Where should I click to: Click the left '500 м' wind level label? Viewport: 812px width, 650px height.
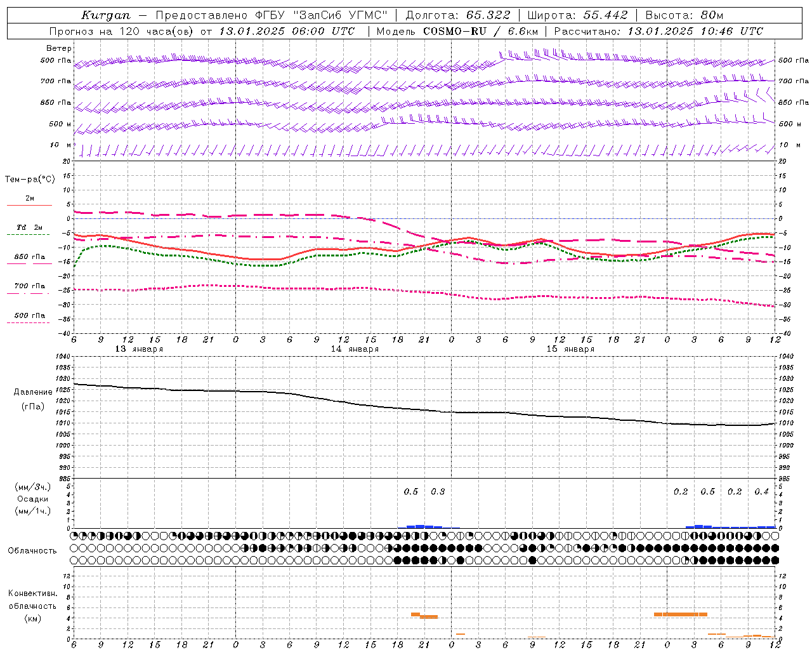pyautogui.click(x=60, y=124)
